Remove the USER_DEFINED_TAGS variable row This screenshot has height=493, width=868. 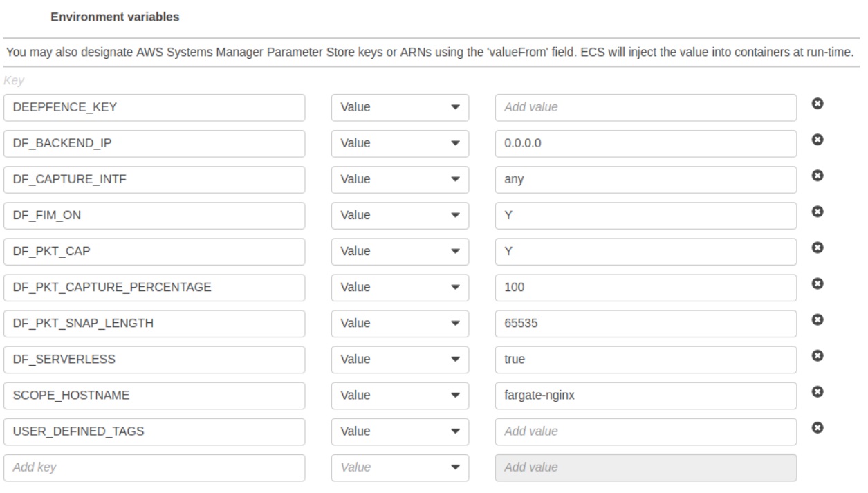coord(817,427)
